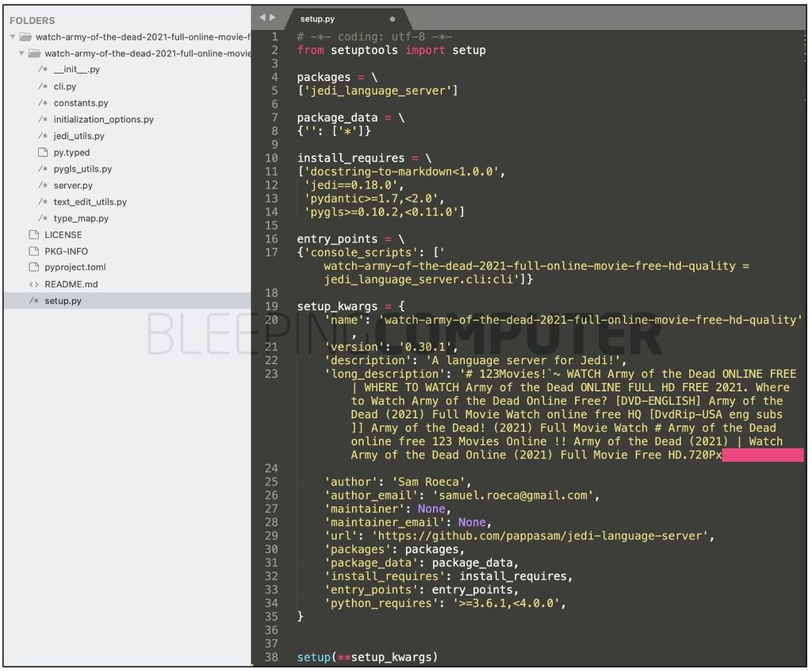
Task: Collapse the nested watch-army subfolder
Action: click(21, 53)
